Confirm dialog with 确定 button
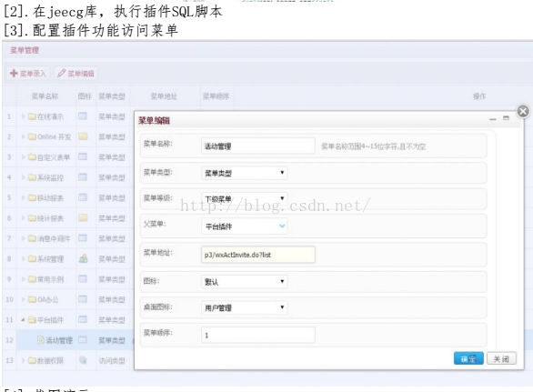The image size is (533, 392). coord(468,358)
